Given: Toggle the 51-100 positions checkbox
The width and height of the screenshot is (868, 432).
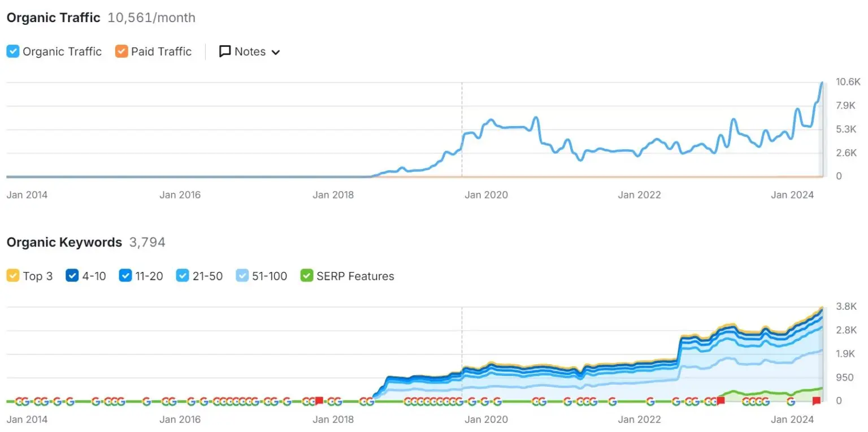Looking at the screenshot, I should click(242, 276).
